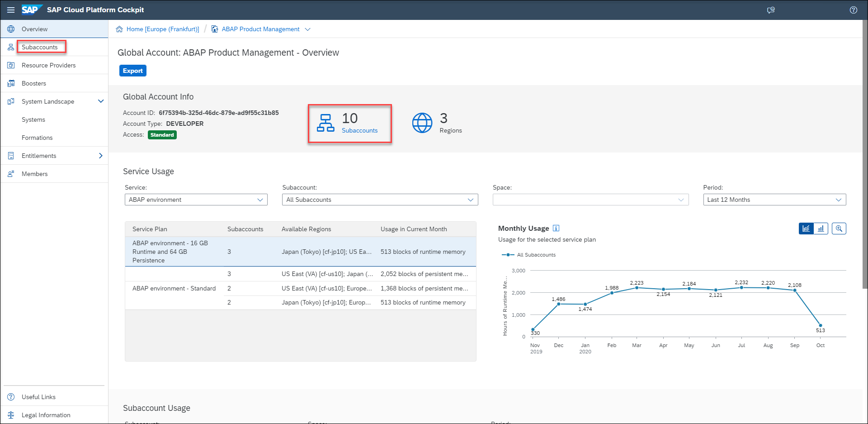Open Entitlements in sidebar

39,156
